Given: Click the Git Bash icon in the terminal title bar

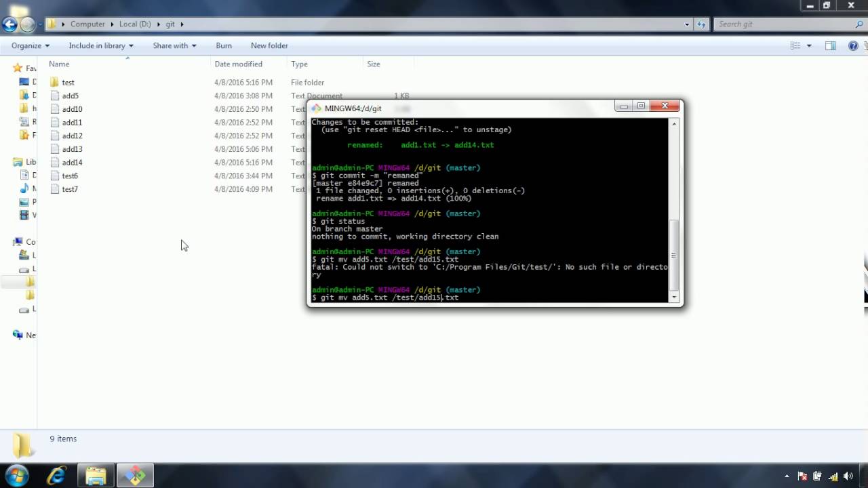Looking at the screenshot, I should point(316,108).
